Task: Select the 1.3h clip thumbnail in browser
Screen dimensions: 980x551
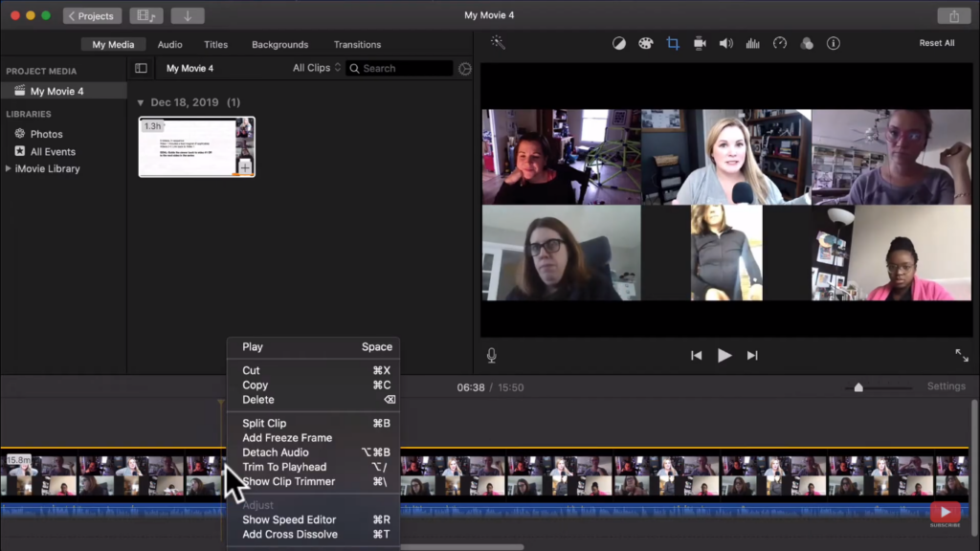Action: [x=197, y=146]
